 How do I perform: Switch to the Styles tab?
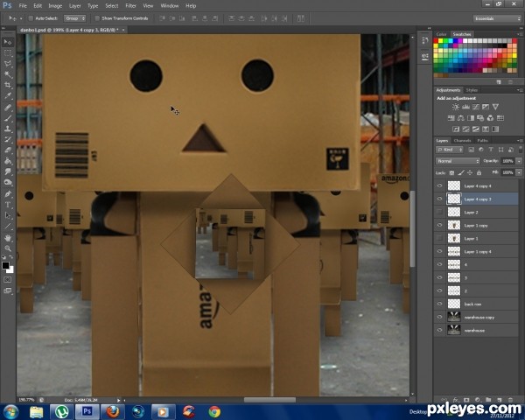click(x=472, y=90)
